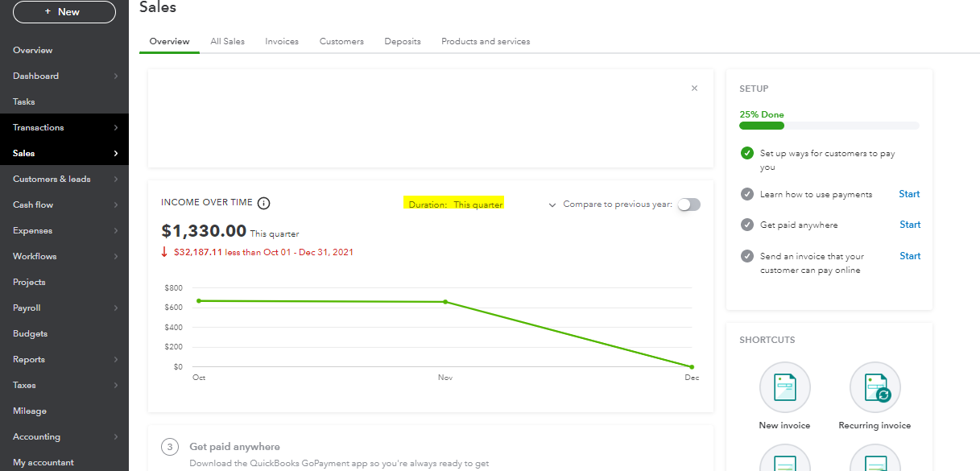Viewport: 980px width, 471px height.
Task: Click the Income Over Time info icon
Action: [x=263, y=203]
